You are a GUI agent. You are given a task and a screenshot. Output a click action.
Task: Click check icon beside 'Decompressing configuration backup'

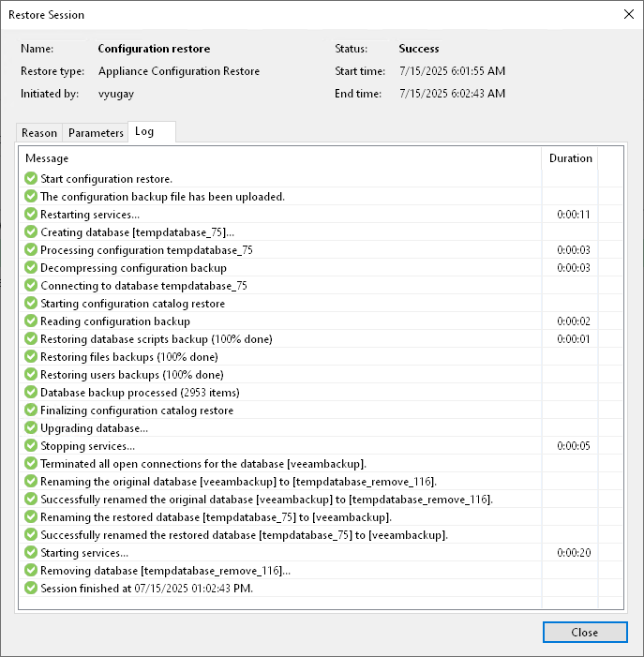[x=31, y=267]
